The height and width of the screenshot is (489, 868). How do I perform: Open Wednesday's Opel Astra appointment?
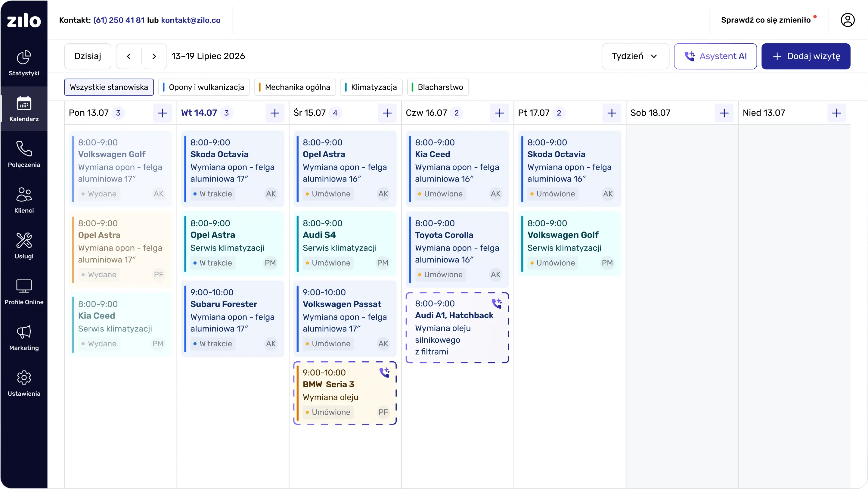[345, 169]
